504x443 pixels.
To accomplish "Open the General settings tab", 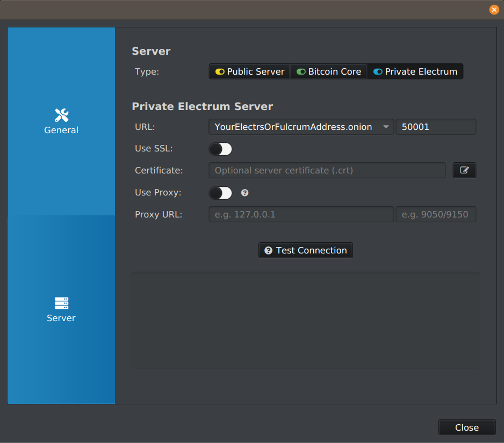I will click(x=61, y=121).
